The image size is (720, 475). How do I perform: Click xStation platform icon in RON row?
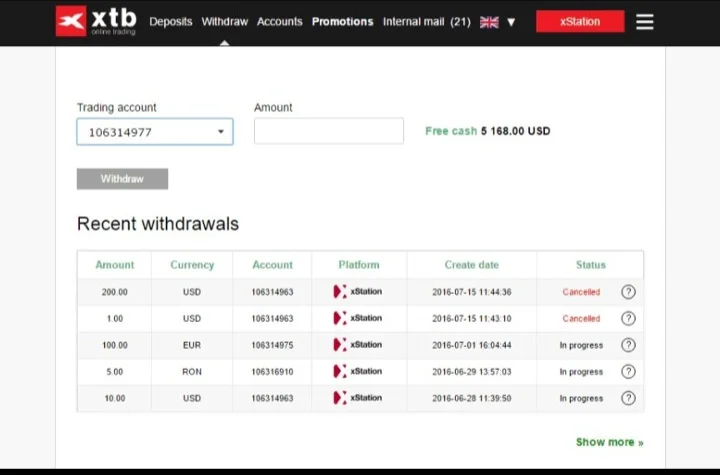coord(358,372)
